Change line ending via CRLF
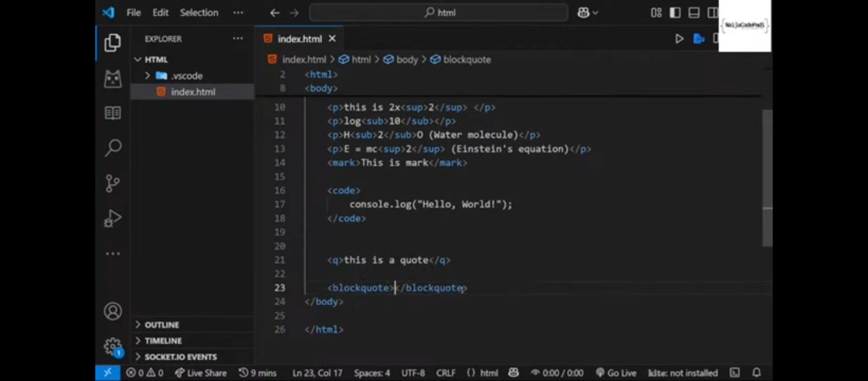868x381 pixels. coord(446,373)
